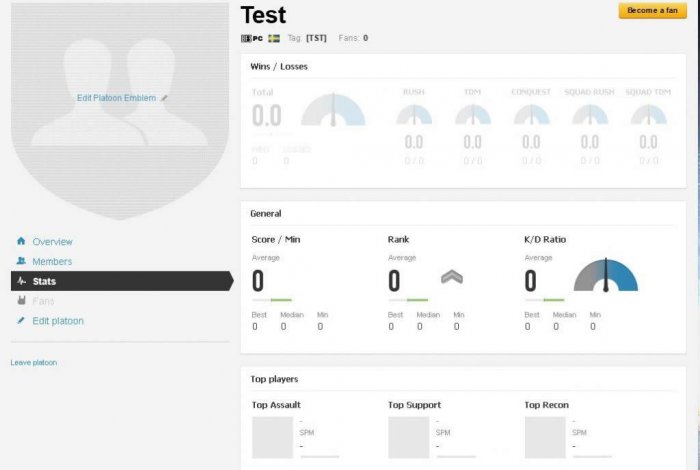Click the Members people icon
This screenshot has width=700, height=470.
pos(21,261)
